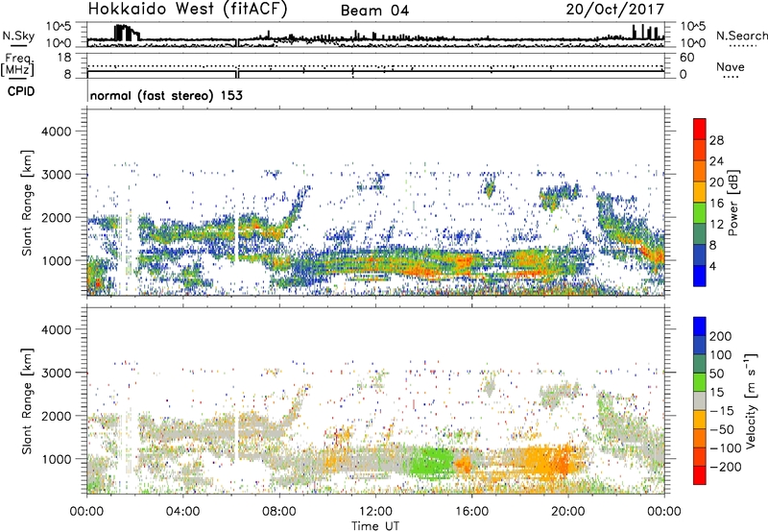Pick the red bottom segment of velocity colorbar

tap(700, 475)
